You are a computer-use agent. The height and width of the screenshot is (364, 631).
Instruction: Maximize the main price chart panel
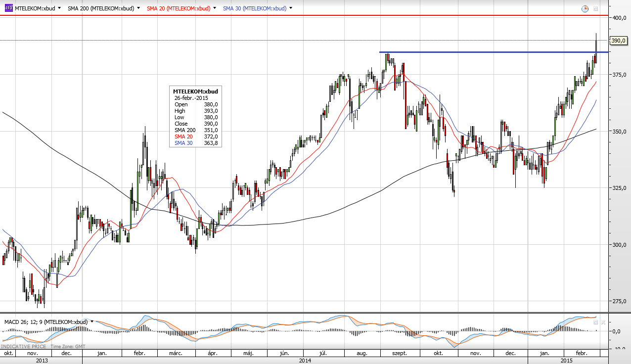click(x=596, y=9)
